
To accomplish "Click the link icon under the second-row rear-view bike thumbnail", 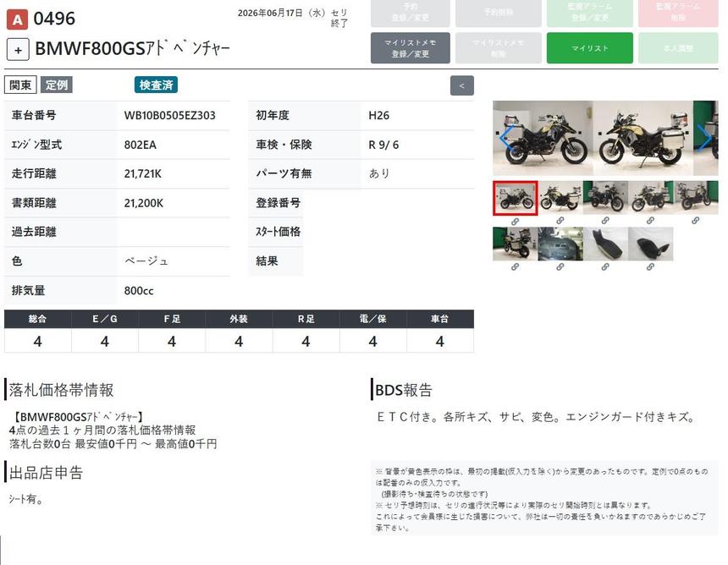I will pyautogui.click(x=515, y=267).
